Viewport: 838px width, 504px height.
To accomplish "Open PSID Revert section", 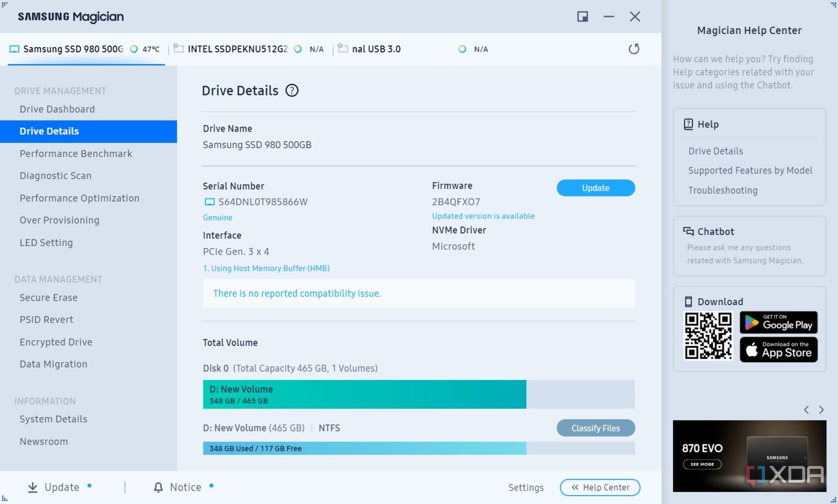I will pos(46,320).
